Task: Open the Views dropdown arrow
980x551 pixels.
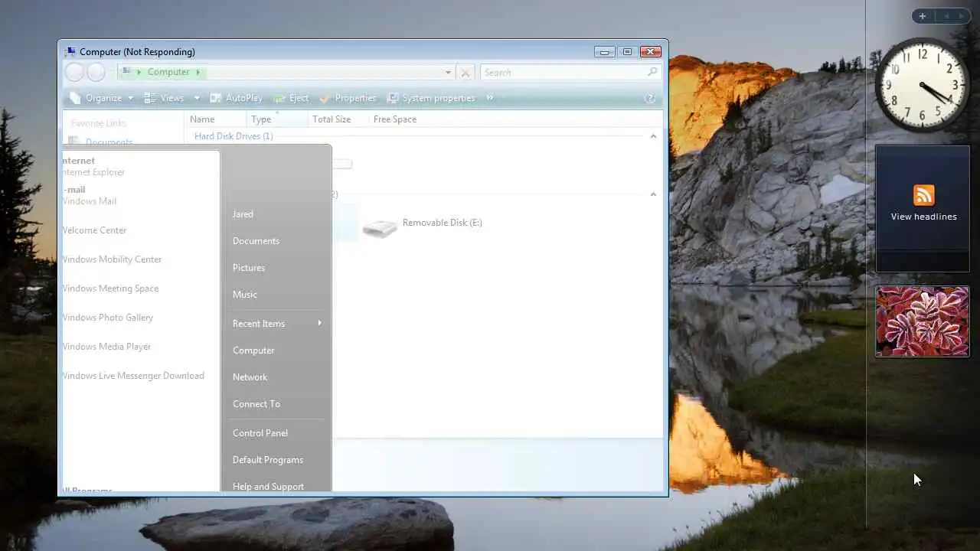Action: tap(197, 98)
